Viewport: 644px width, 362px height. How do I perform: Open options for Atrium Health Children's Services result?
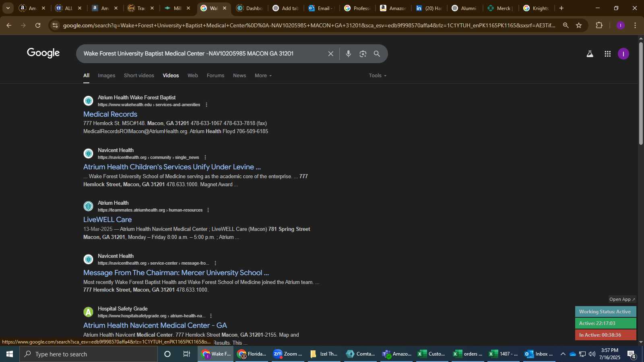click(x=205, y=157)
